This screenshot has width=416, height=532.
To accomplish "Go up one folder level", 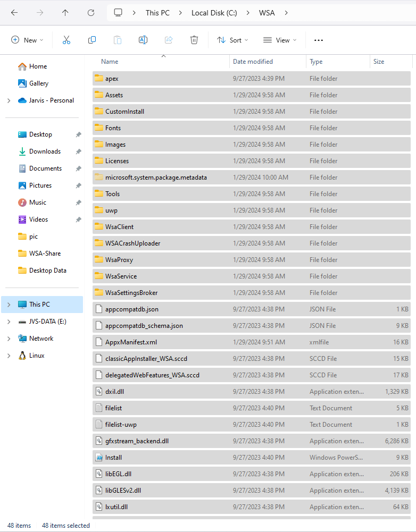I will tap(65, 13).
